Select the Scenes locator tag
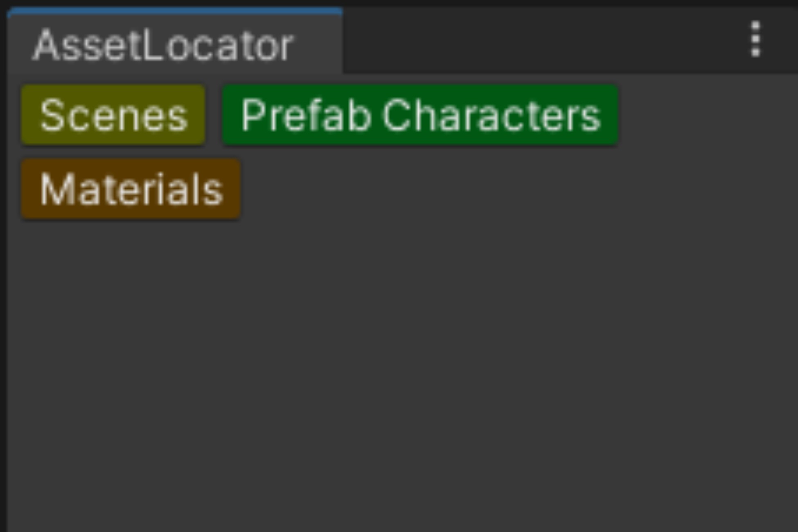 [113, 115]
